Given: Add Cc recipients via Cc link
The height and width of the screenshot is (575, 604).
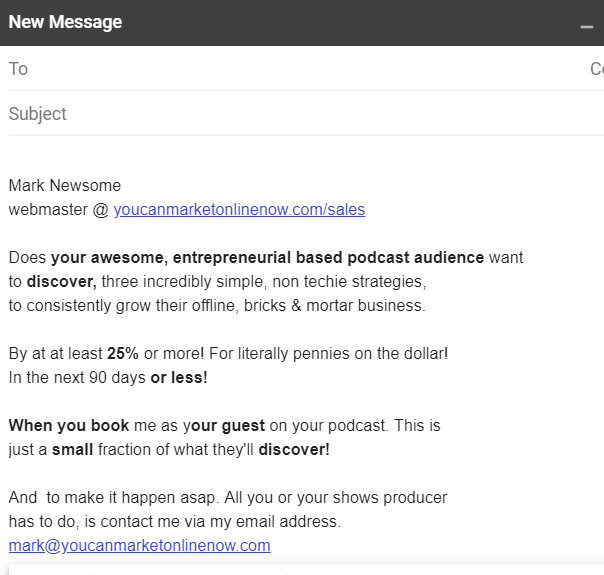Looking at the screenshot, I should 597,69.
